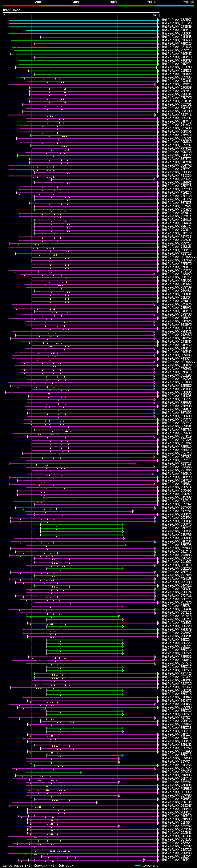Click the UniRef100_C3UVT8 label
Image resolution: width=197 pixels, height=868 pixels.
pyautogui.click(x=177, y=524)
